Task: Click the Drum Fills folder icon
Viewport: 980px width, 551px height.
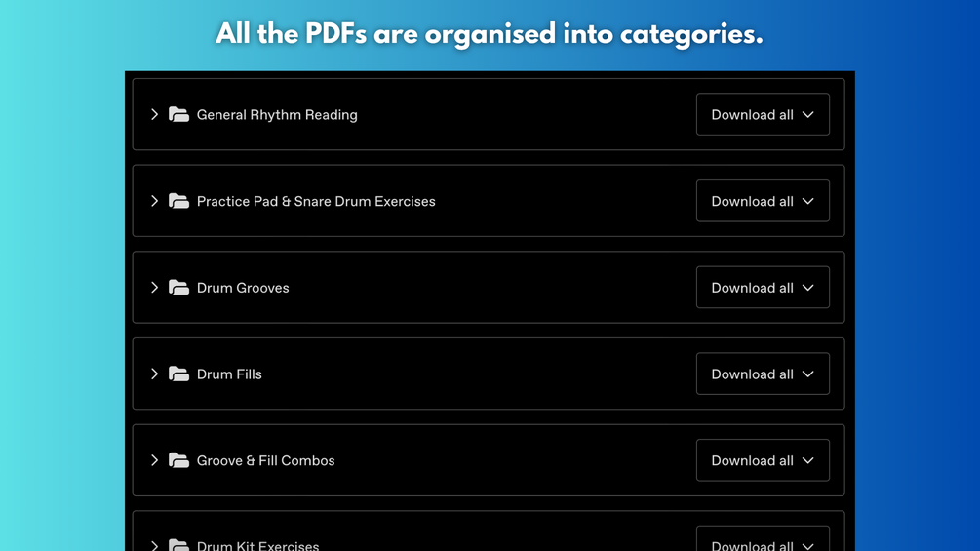Action: point(178,374)
